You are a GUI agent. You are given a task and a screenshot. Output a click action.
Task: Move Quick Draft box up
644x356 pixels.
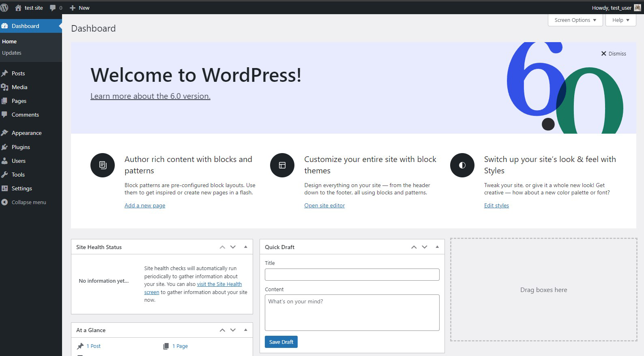click(414, 247)
